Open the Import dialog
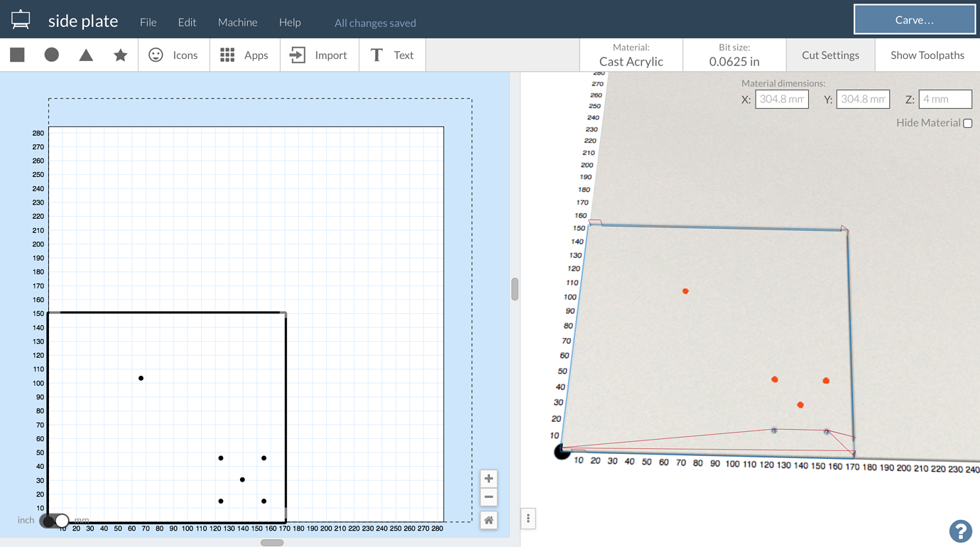 pos(320,55)
